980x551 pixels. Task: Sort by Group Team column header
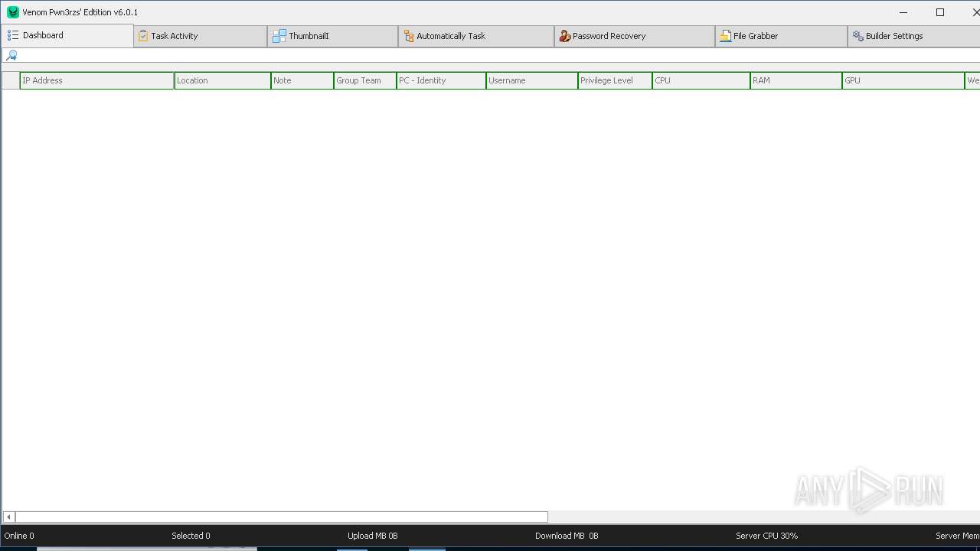coord(365,80)
